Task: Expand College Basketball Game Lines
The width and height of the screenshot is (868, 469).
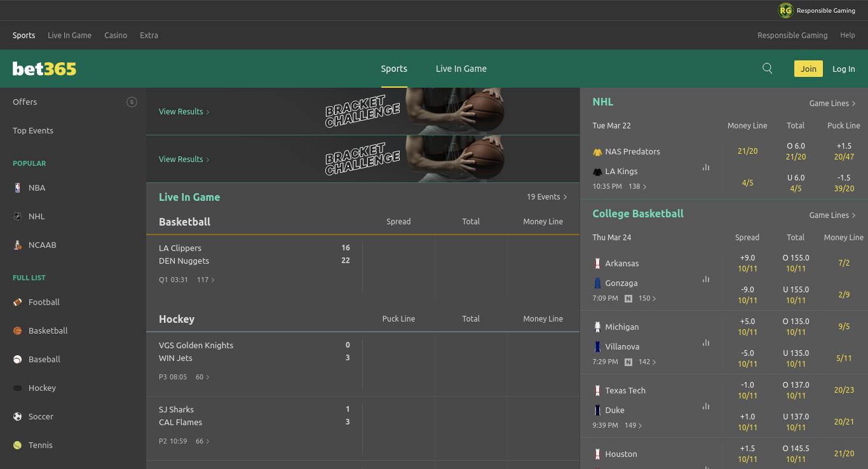Action: click(x=832, y=215)
